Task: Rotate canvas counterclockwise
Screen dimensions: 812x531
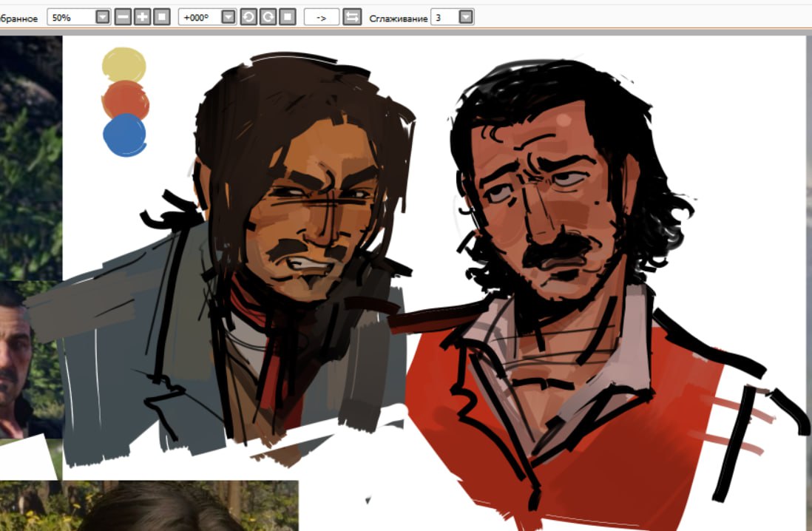Action: click(x=248, y=17)
